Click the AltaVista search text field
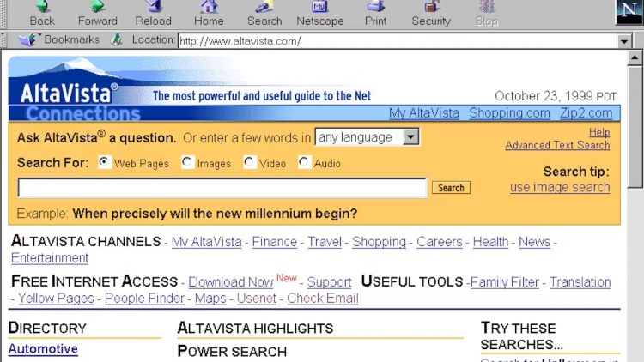The width and height of the screenshot is (644, 362). pos(222,188)
